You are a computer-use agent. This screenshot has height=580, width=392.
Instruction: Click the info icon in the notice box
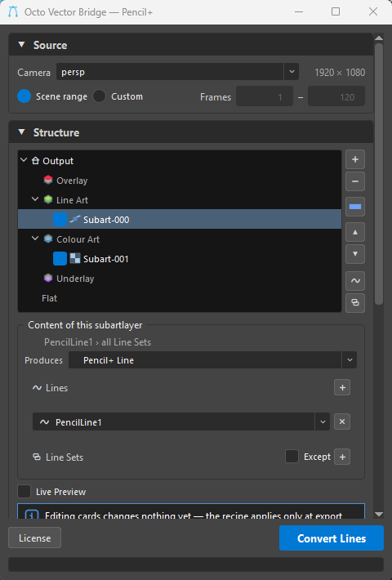click(31, 515)
